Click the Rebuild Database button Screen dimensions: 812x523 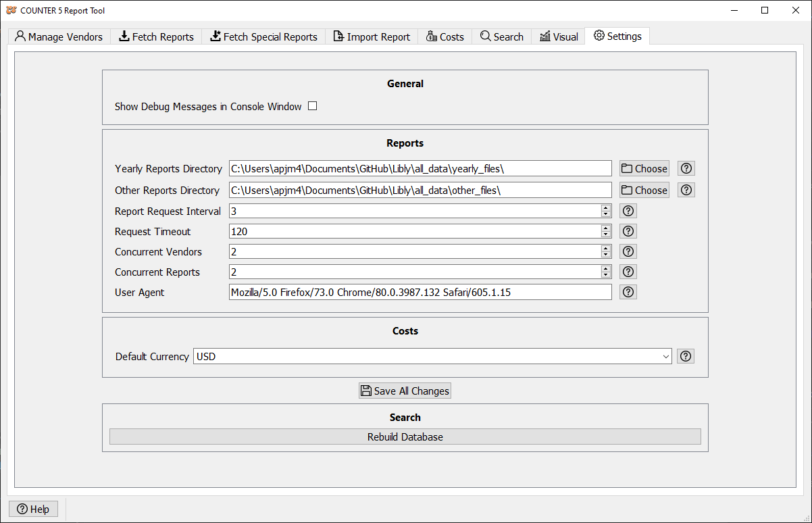tap(405, 437)
